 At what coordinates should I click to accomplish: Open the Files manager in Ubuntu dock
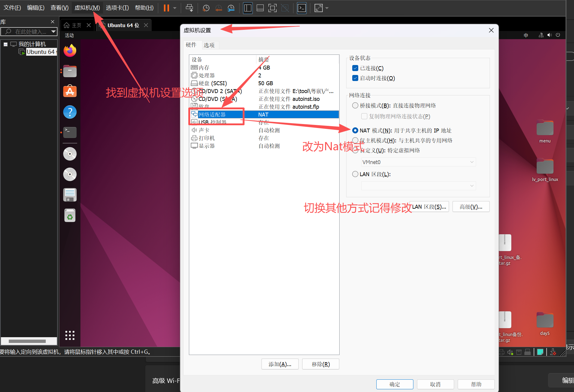70,71
